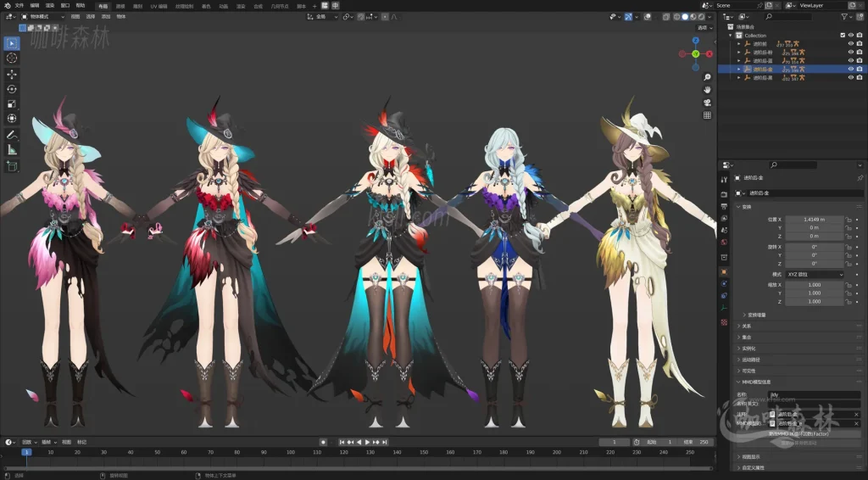Select the Cursor tool
Viewport: 868px width, 480px height.
(12, 58)
